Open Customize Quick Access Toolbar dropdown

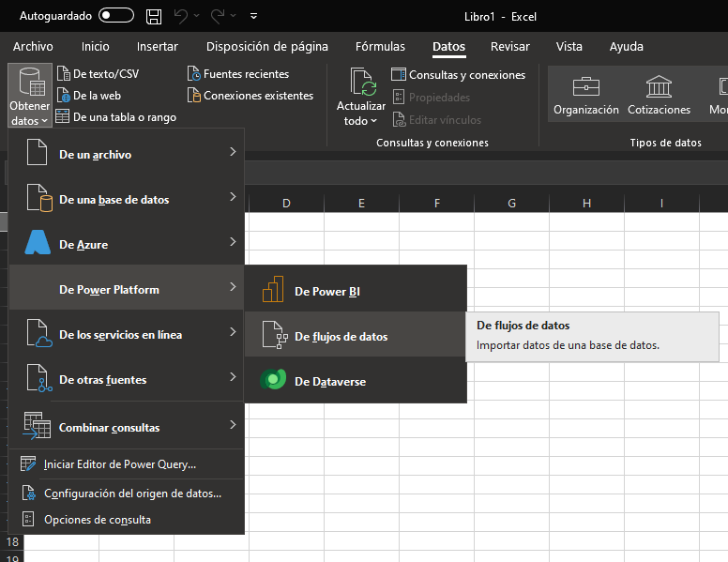[x=253, y=16]
